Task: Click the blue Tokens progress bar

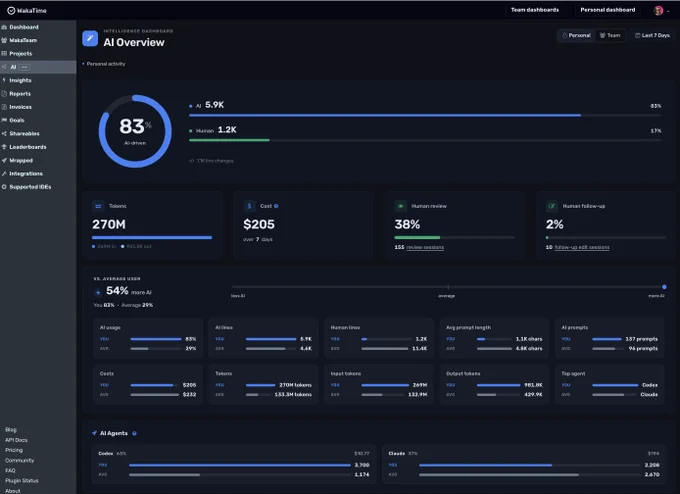Action: [x=152, y=238]
